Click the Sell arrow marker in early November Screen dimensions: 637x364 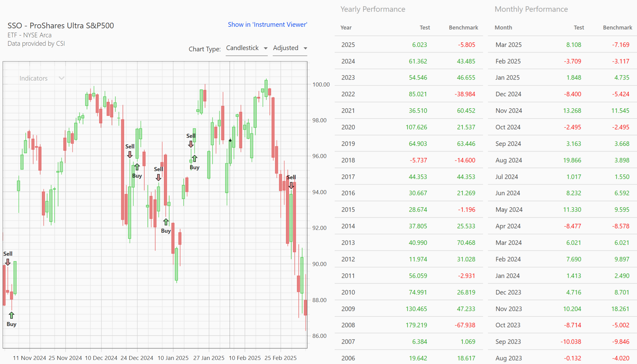[8, 262]
